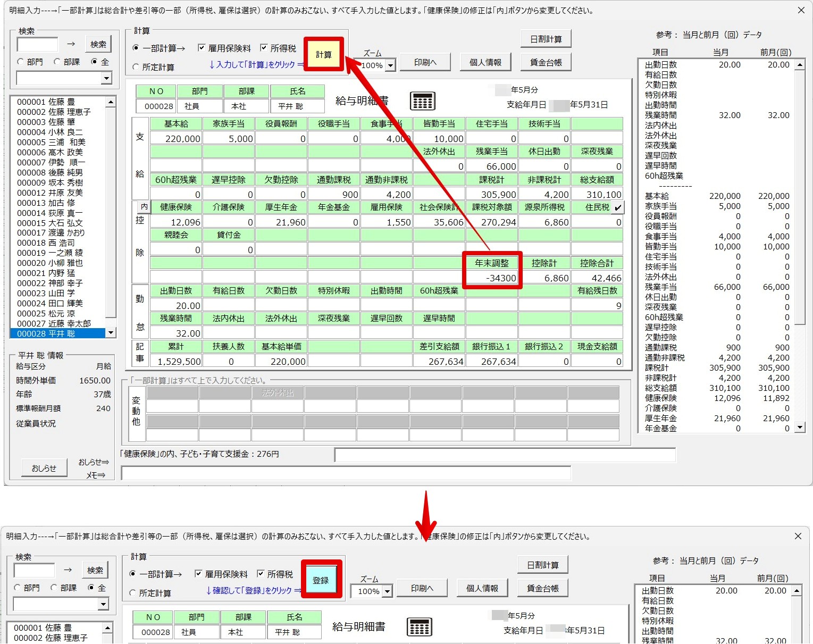
Task: Choose 部門 search radio in the top window
Action: click(x=21, y=62)
